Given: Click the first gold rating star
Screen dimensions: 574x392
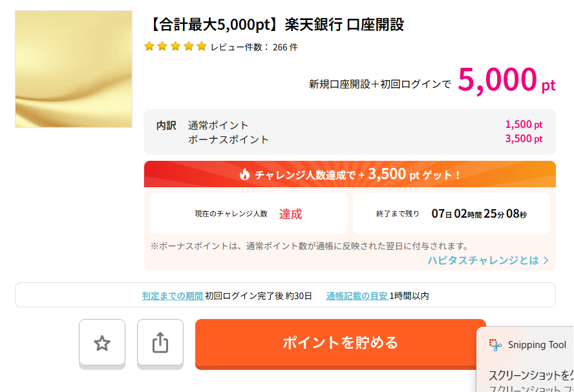Looking at the screenshot, I should tap(149, 46).
